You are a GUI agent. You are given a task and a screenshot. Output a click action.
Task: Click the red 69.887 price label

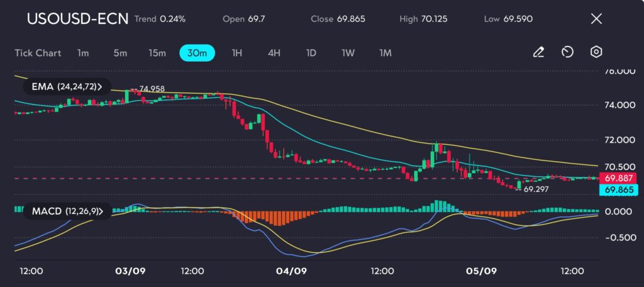[x=618, y=178]
